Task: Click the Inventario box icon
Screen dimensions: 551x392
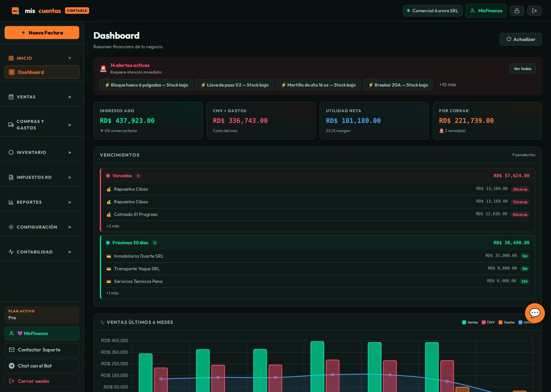Action: tap(11, 152)
